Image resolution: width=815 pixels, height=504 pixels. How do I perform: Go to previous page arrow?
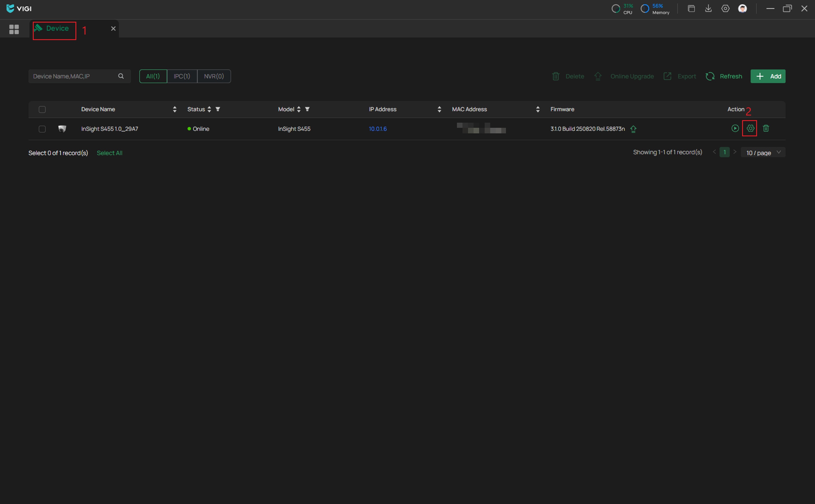click(714, 152)
